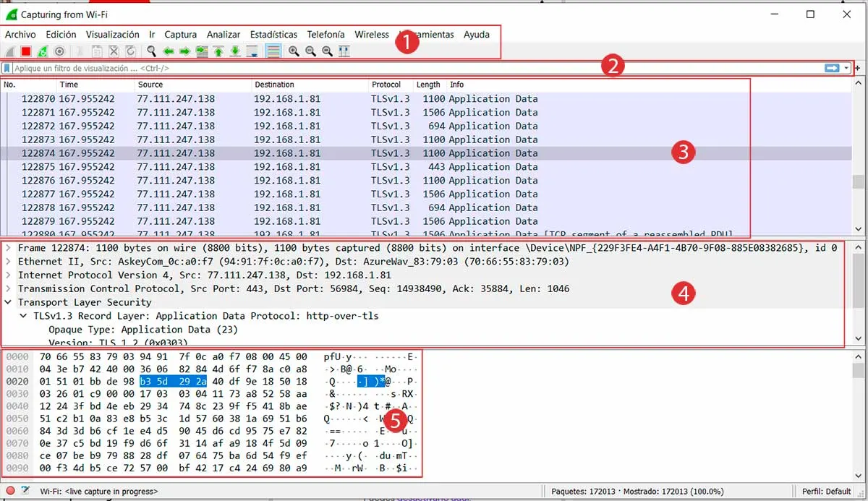Viewport: 868px width, 501px height.
Task: Open the Visualización menu
Action: 112,34
